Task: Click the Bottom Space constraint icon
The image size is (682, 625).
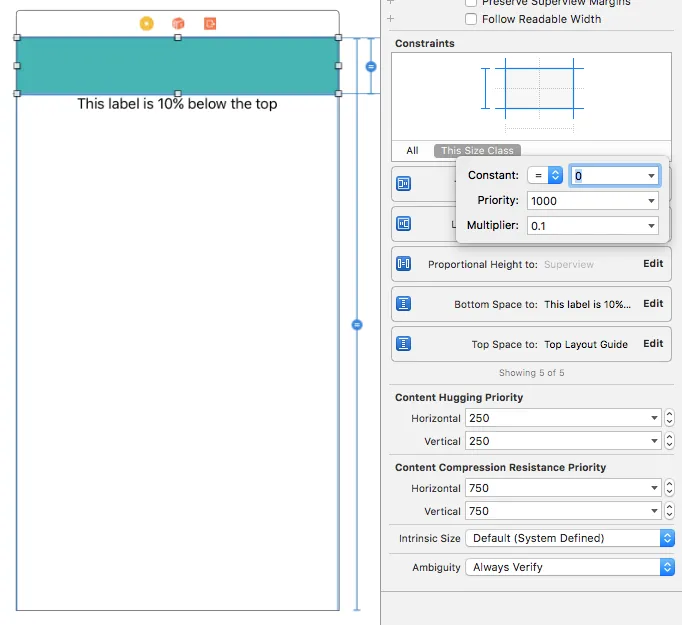Action: click(404, 304)
